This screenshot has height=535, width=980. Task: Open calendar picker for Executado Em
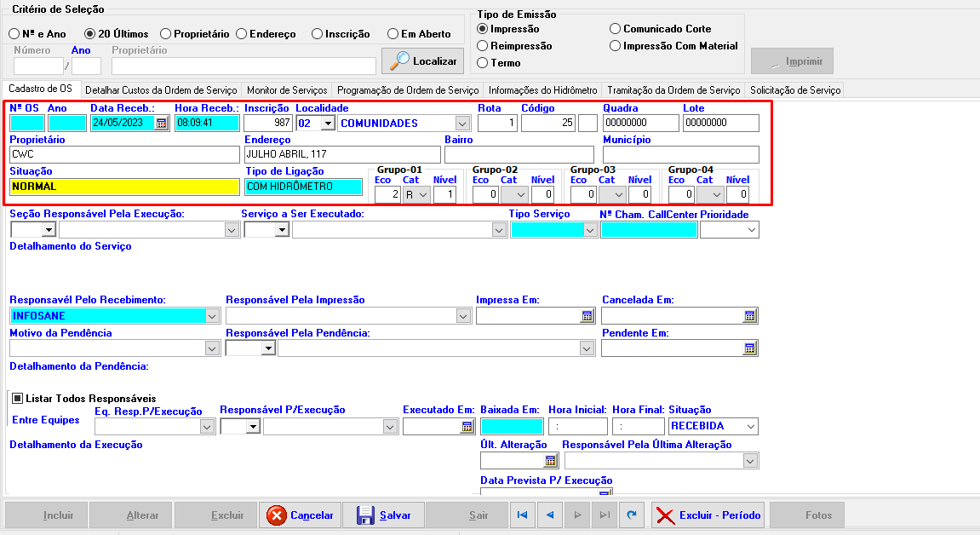coord(467,427)
